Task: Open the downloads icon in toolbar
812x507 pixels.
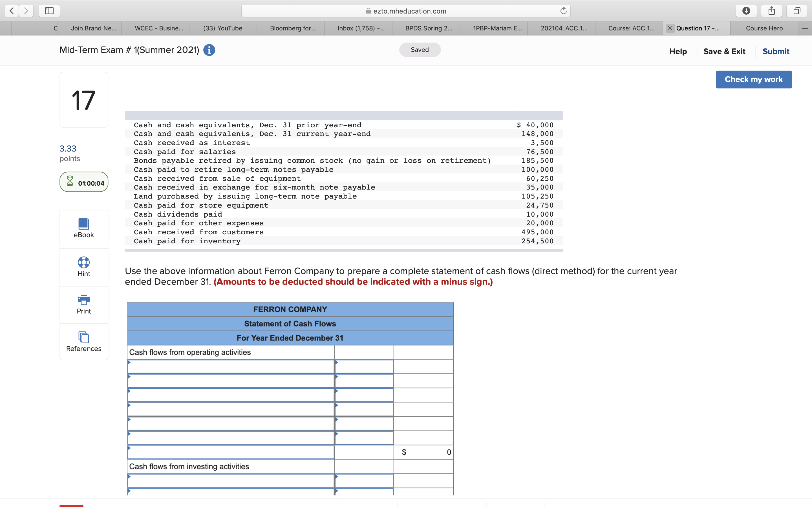Action: (746, 11)
